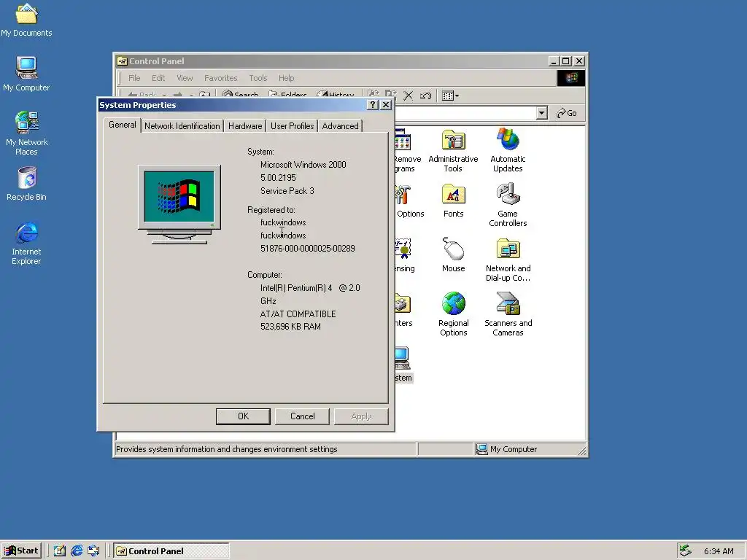
Task: Click product ID '51876-000-0000025-00289'
Action: (x=307, y=249)
